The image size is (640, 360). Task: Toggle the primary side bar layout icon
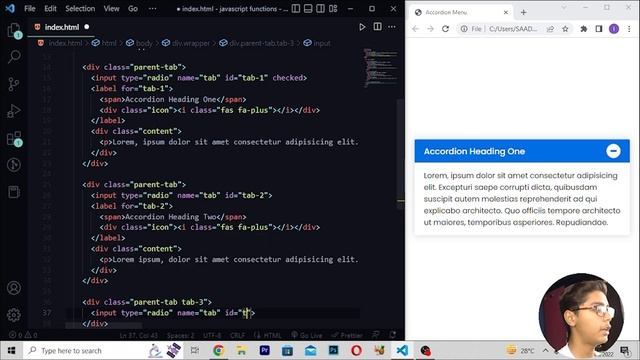click(x=296, y=9)
